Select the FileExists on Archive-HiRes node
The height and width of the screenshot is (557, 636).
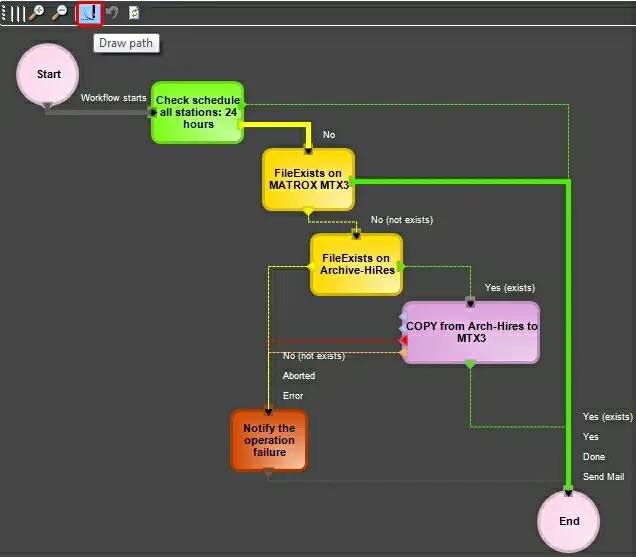coord(356,264)
